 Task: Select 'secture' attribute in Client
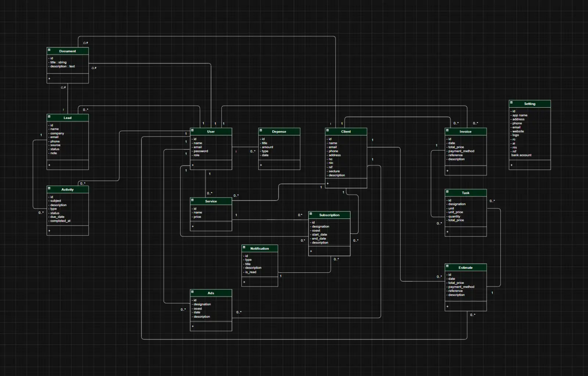point(334,171)
